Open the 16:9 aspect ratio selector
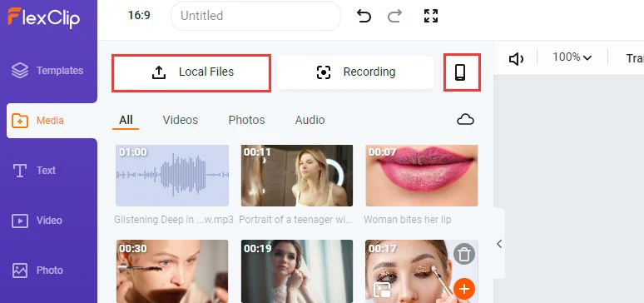 (139, 16)
